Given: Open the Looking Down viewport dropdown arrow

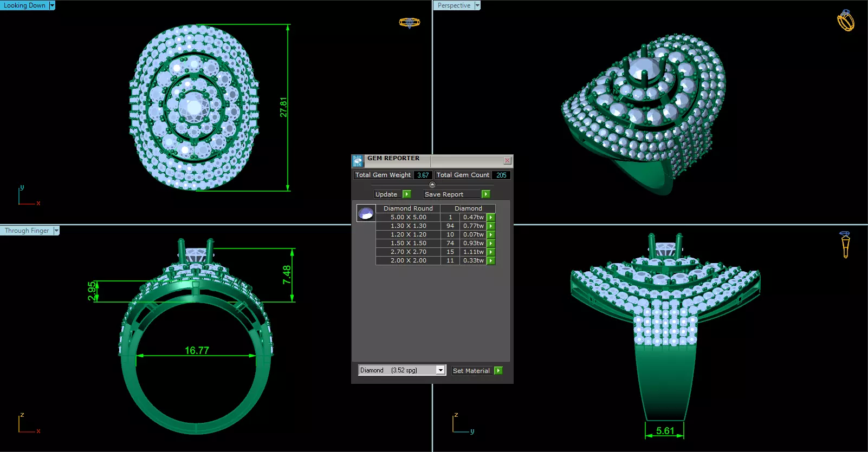Looking at the screenshot, I should [52, 5].
